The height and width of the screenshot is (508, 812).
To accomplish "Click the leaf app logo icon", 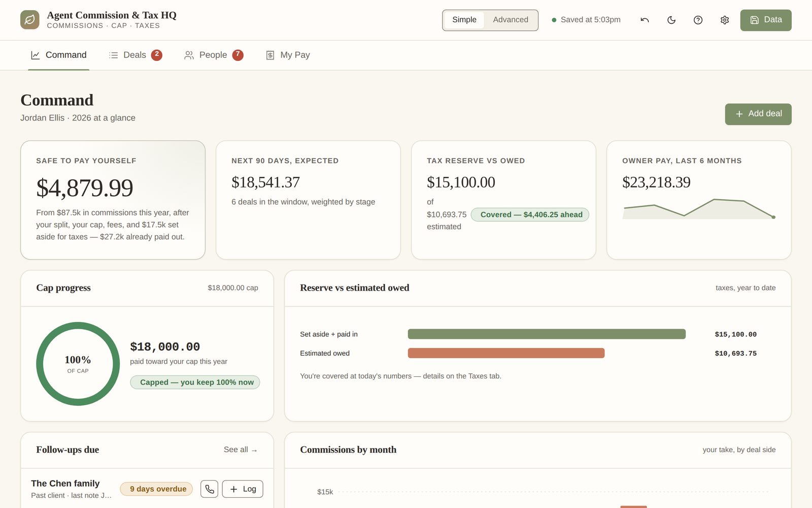I will point(30,20).
